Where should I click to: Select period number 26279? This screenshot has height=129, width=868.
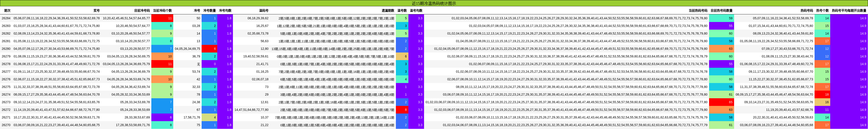(x=6, y=56)
